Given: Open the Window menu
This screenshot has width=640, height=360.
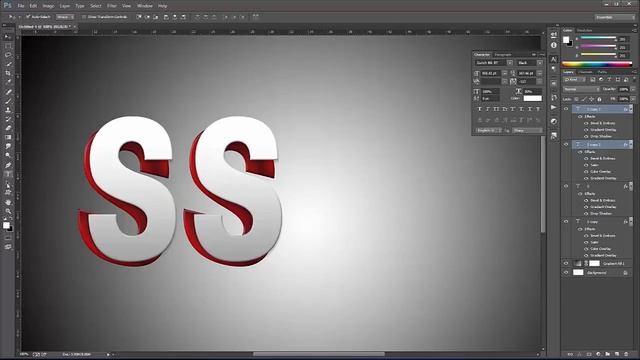Looking at the screenshot, I should 144,6.
